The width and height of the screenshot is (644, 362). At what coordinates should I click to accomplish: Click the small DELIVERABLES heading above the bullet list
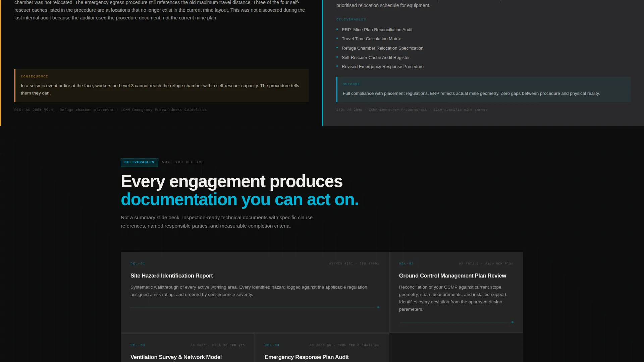[x=351, y=19]
